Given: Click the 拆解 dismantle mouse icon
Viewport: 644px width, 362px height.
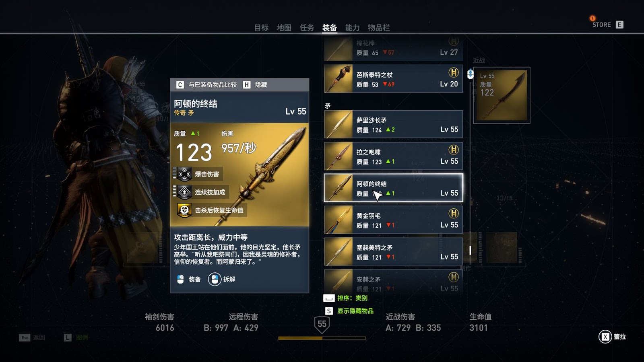Looking at the screenshot, I should pyautogui.click(x=215, y=279).
